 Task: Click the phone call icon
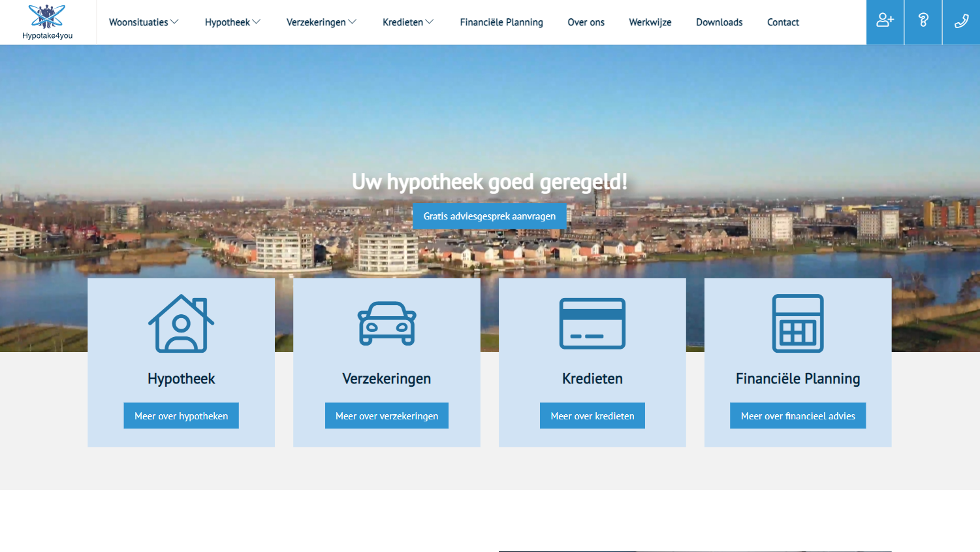pos(961,22)
